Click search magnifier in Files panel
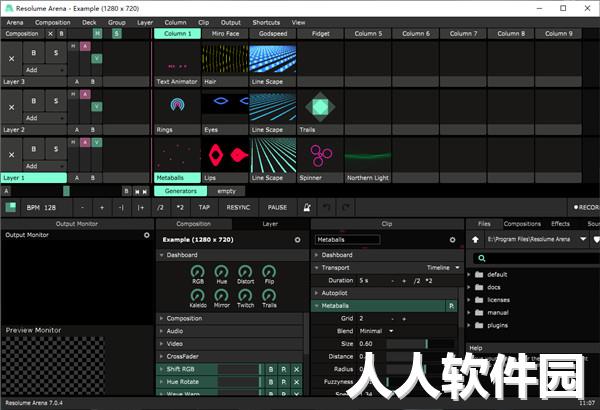 click(481, 258)
